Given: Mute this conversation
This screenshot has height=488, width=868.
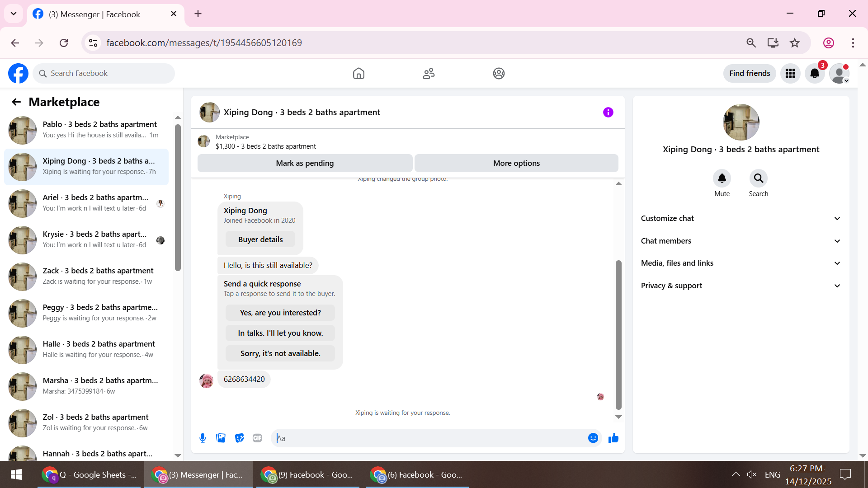Looking at the screenshot, I should point(722,178).
